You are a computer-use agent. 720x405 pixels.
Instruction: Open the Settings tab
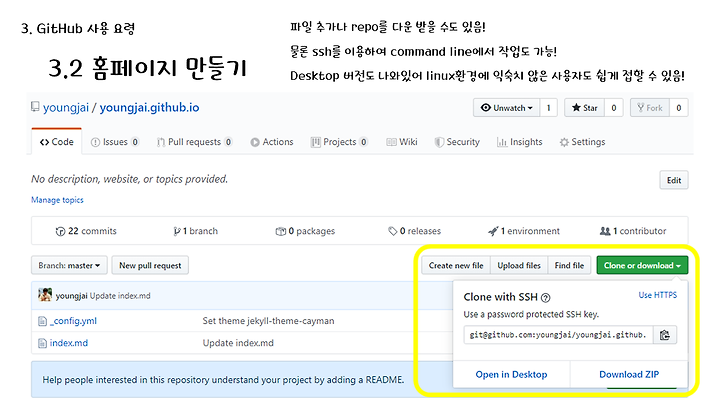(582, 142)
